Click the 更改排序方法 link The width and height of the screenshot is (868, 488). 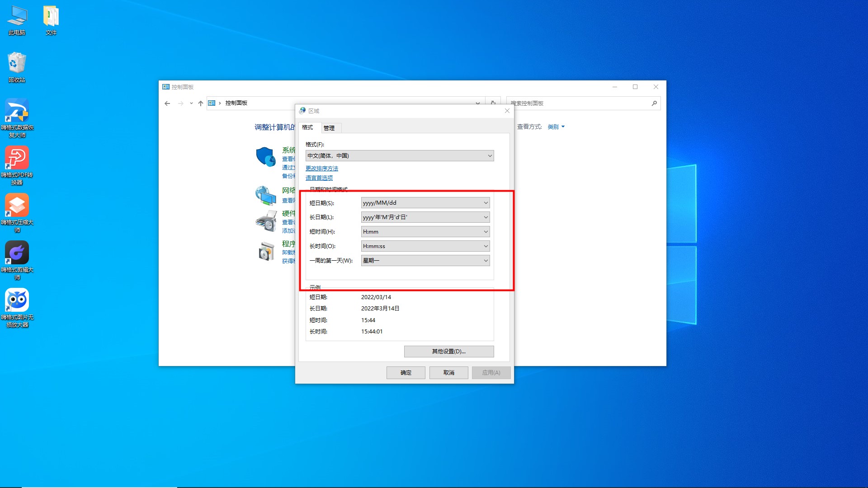(321, 169)
